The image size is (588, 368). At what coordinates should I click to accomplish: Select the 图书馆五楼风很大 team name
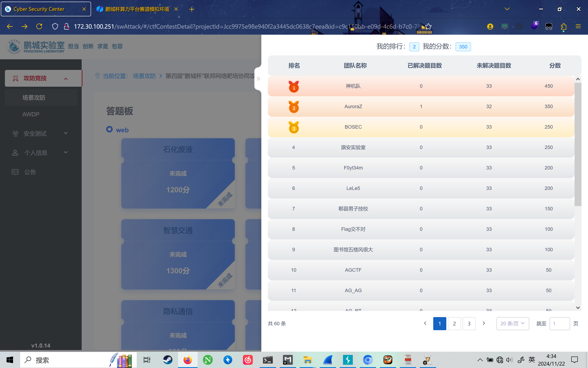pyautogui.click(x=353, y=249)
